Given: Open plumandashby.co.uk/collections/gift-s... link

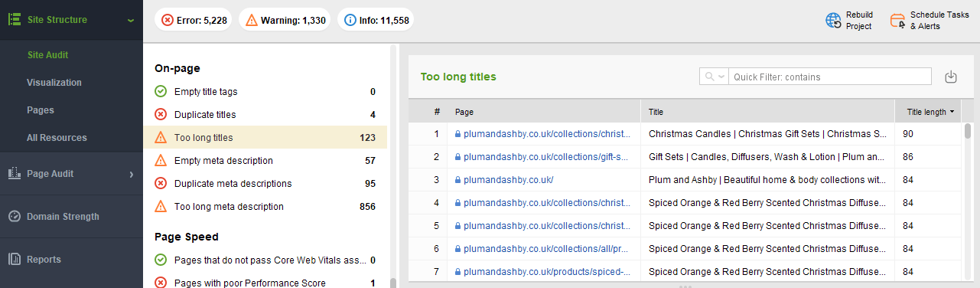Looking at the screenshot, I should [545, 157].
